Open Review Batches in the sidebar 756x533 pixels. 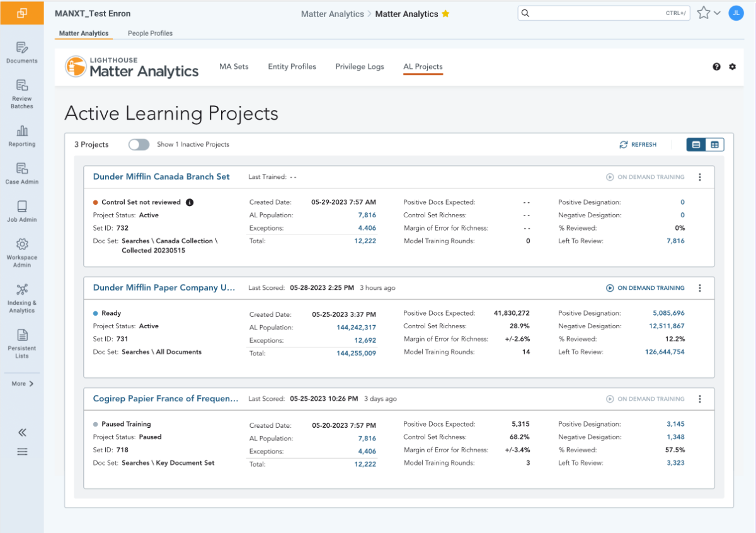[22, 95]
